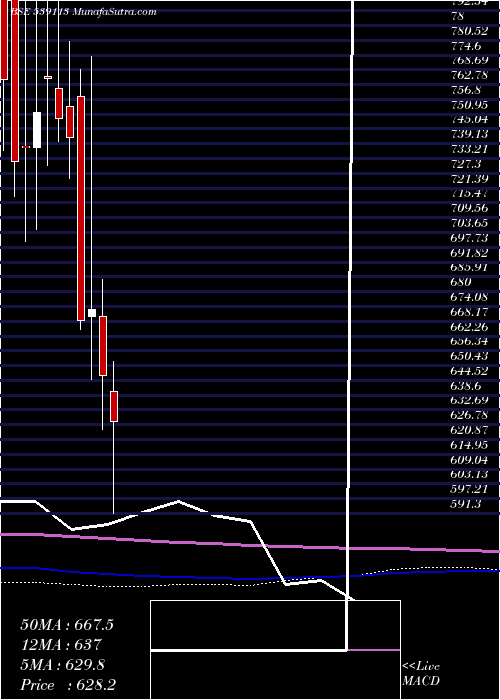Image resolution: width=500 pixels, height=700 pixels.
Task: Click the 620.87 price axis label
Action: point(469,430)
